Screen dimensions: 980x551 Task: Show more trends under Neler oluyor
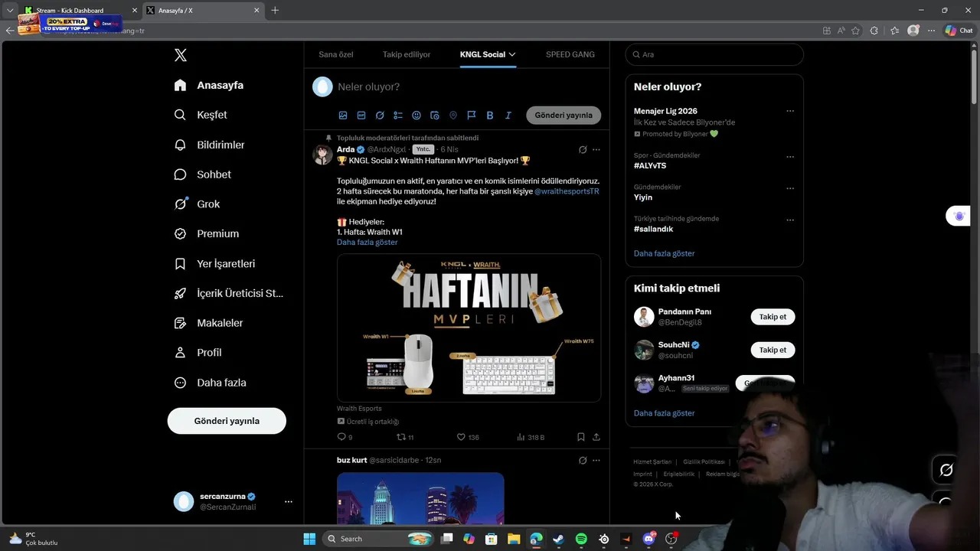click(664, 253)
